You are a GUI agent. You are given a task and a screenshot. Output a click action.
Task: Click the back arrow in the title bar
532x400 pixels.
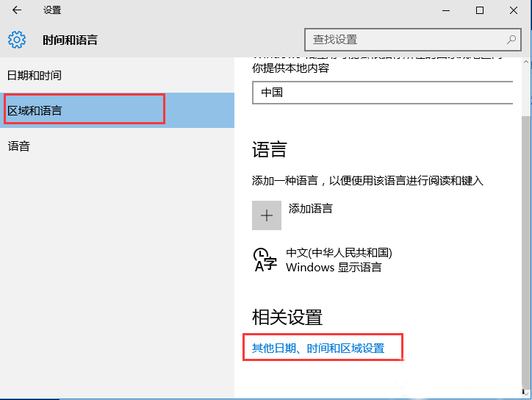point(16,10)
